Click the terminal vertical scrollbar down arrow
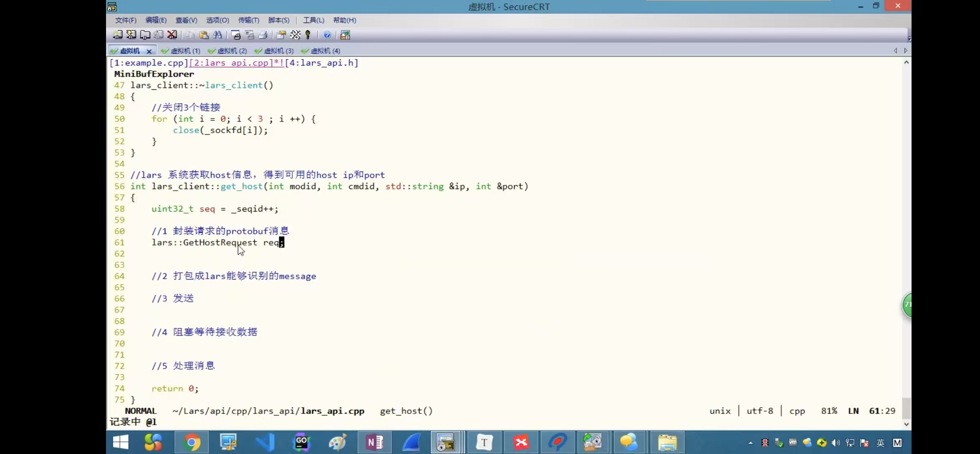The width and height of the screenshot is (980, 454). (x=906, y=424)
